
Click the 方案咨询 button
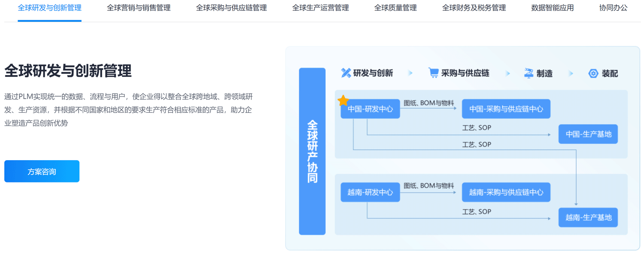point(42,171)
